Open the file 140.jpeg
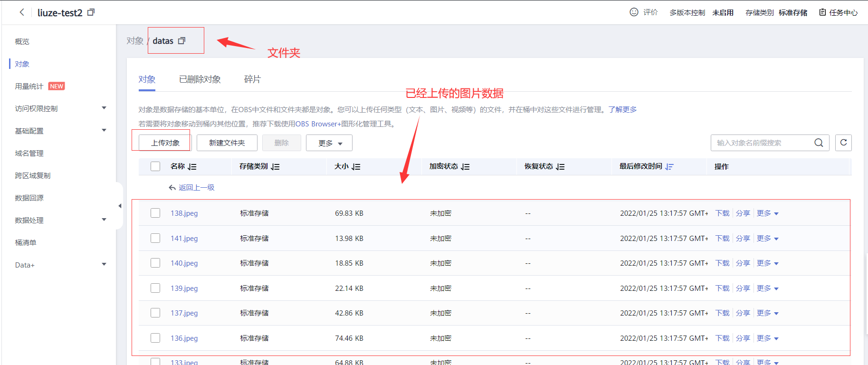 (x=184, y=263)
